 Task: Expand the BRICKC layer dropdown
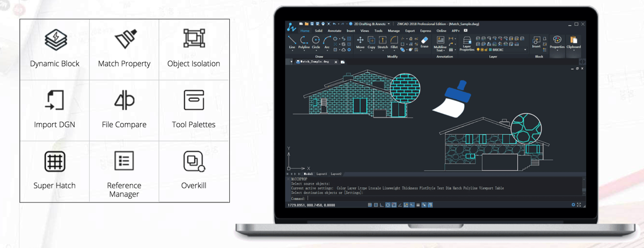click(525, 50)
